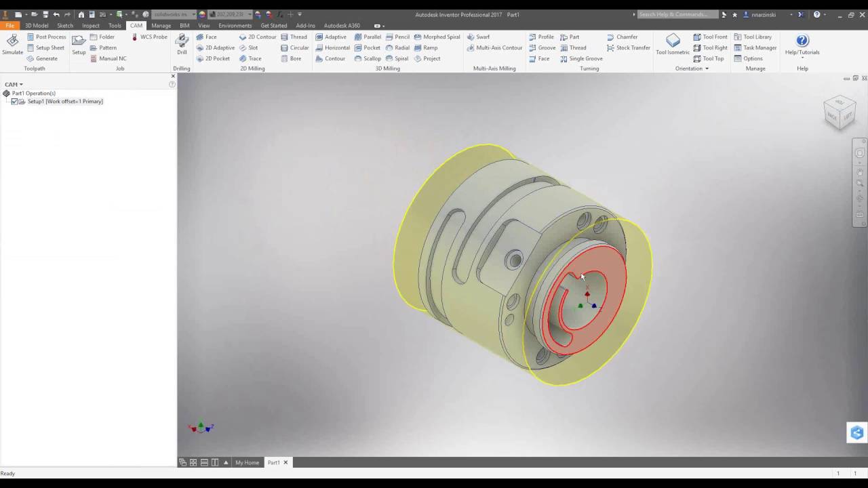Switch to the My Home document tab
Viewport: 868px width, 488px height.
click(x=247, y=462)
